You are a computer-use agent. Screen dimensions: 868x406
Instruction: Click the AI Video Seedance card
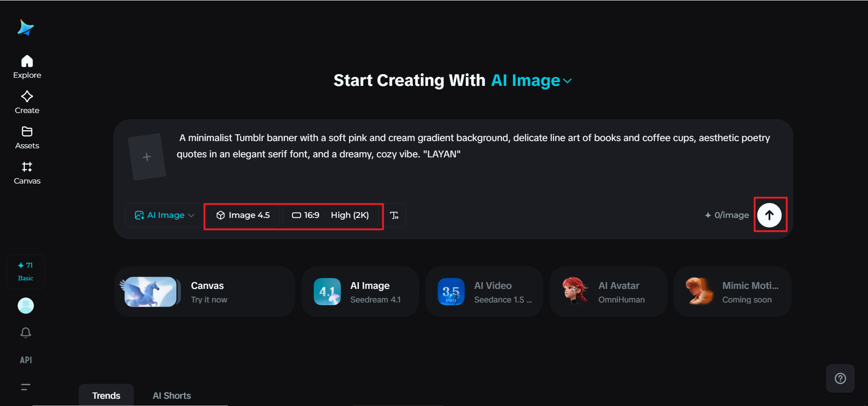484,292
